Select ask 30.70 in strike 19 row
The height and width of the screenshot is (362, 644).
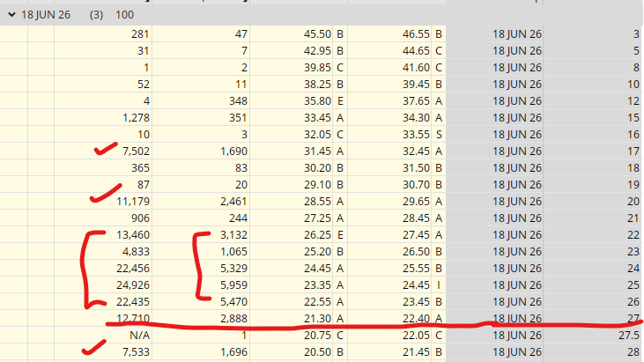[416, 185]
